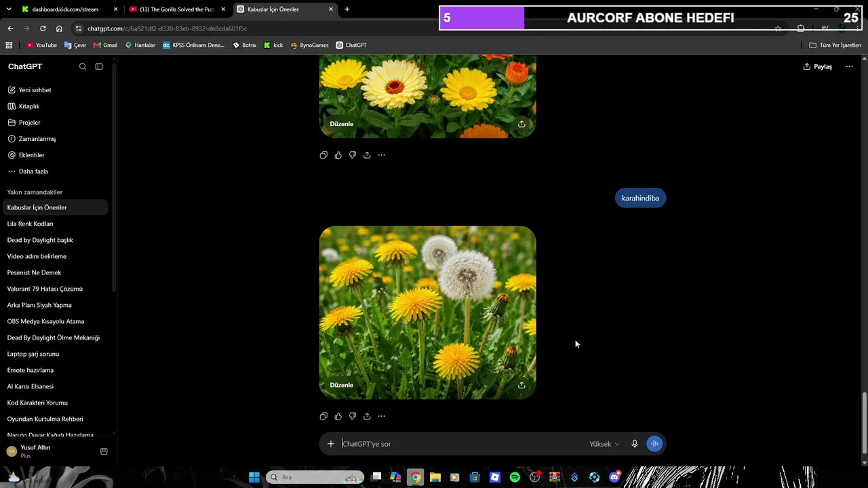The image size is (868, 488).
Task: Open the Oyundan Kurtulma Rehberi chat
Action: [54, 419]
